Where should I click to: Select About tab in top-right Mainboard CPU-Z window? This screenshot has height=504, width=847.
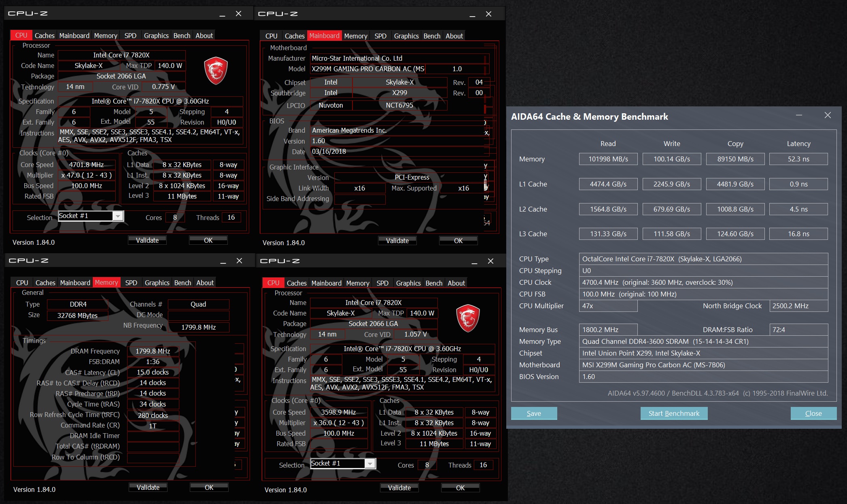454,36
